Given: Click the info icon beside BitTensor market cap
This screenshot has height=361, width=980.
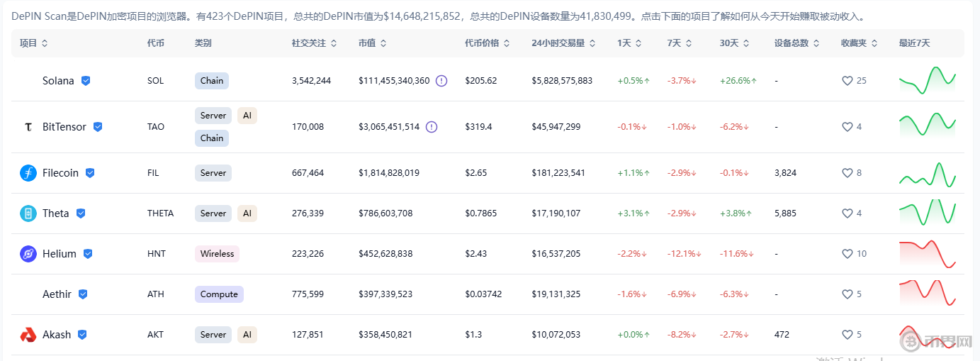Looking at the screenshot, I should click(432, 127).
